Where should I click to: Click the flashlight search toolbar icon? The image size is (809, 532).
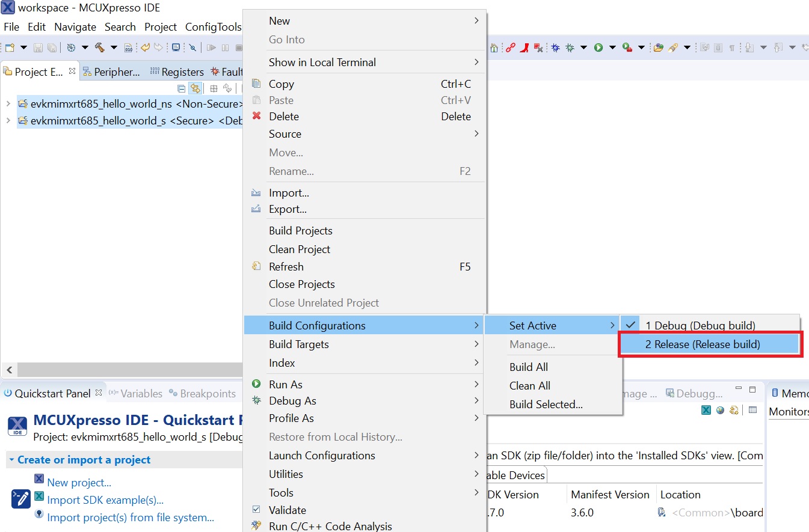click(673, 47)
